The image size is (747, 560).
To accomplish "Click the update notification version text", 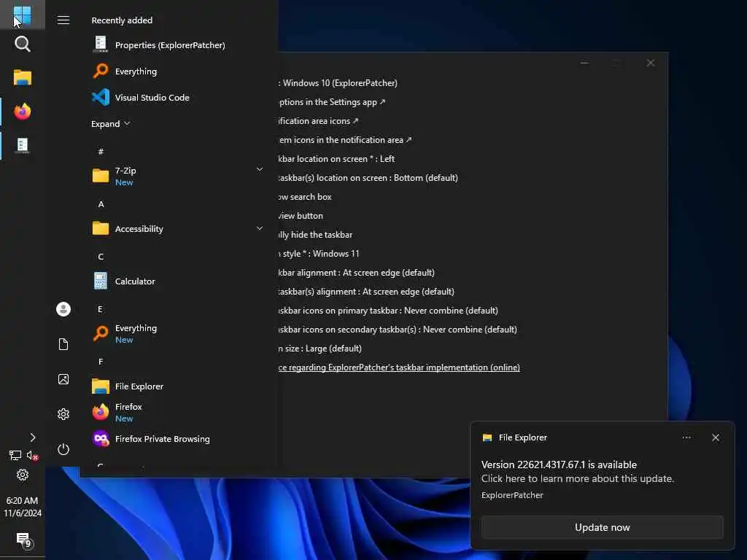I will [x=559, y=464].
